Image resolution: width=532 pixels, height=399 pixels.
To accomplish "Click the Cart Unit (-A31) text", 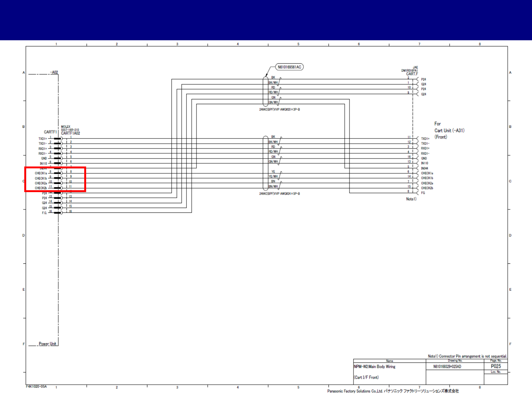I will click(x=450, y=130).
